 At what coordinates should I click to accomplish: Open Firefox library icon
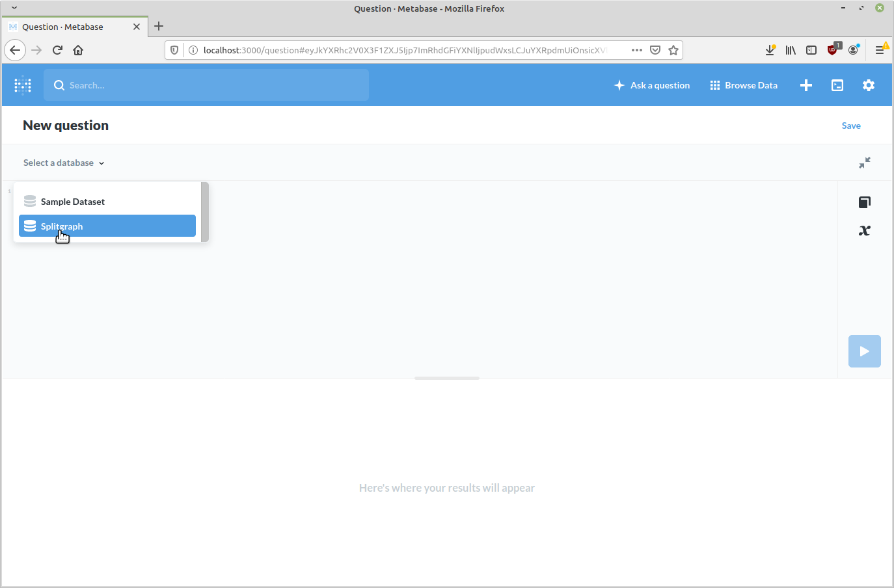(x=791, y=50)
